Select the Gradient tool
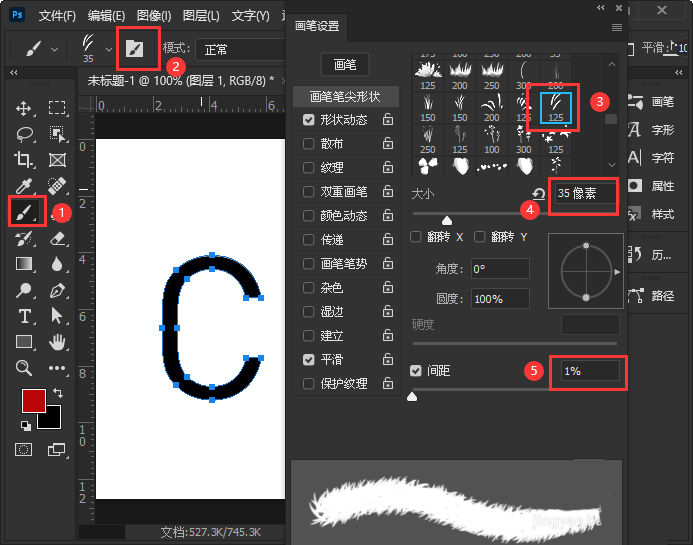This screenshot has width=693, height=545. pos(23,264)
